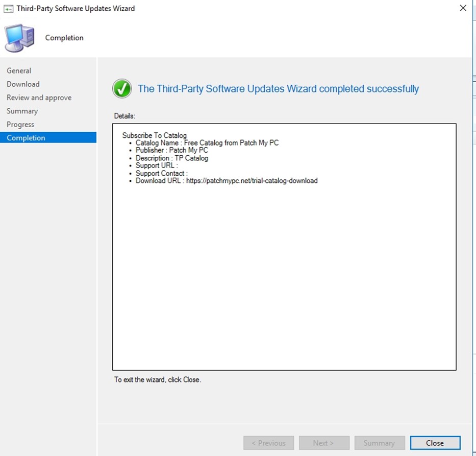
Task: Click the wizard title bar icon
Action: point(8,9)
